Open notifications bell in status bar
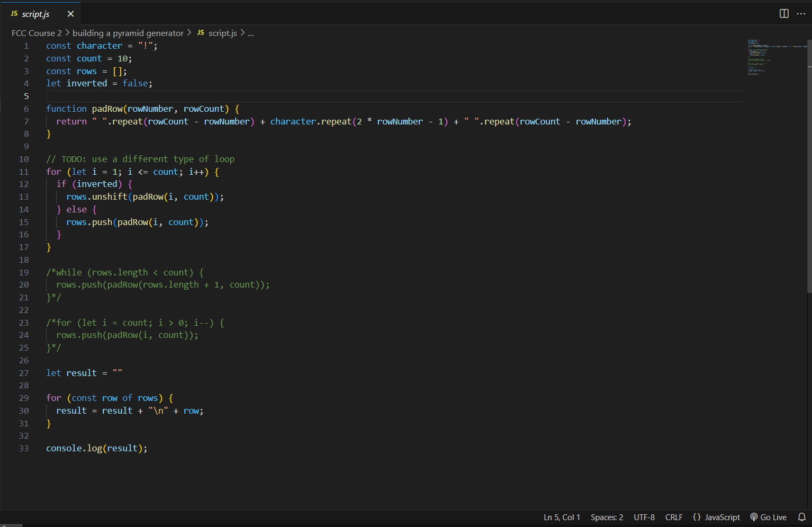 coord(801,517)
